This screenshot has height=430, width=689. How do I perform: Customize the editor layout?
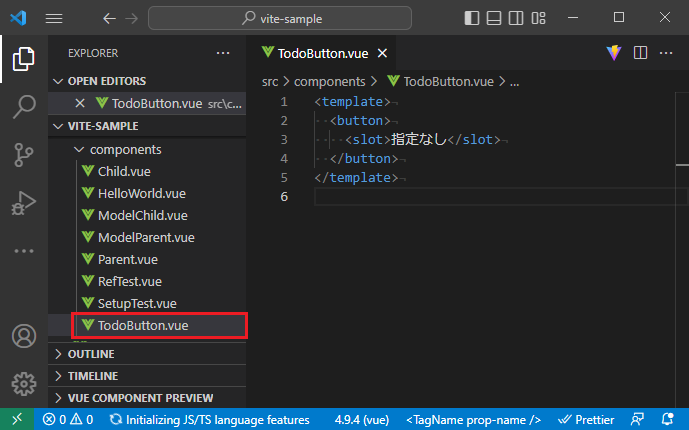(538, 18)
